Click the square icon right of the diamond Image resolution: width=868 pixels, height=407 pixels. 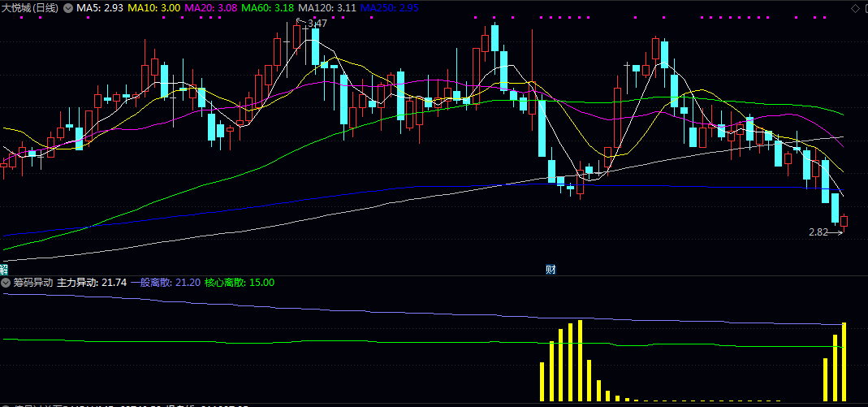click(x=864, y=8)
